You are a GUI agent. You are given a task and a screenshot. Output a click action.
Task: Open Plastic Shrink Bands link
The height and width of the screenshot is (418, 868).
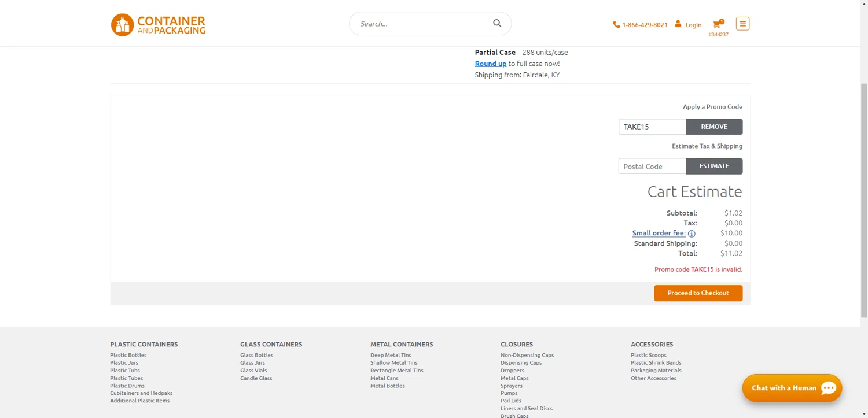coord(656,362)
